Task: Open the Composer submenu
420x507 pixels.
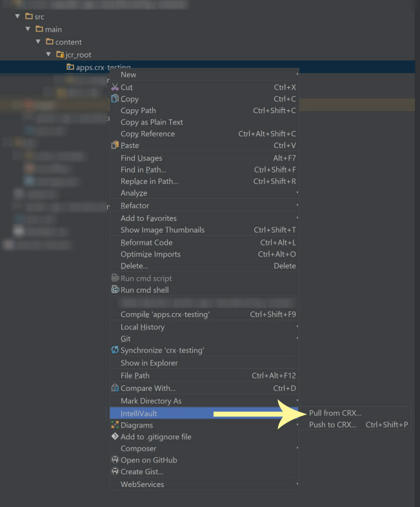Action: click(x=204, y=448)
